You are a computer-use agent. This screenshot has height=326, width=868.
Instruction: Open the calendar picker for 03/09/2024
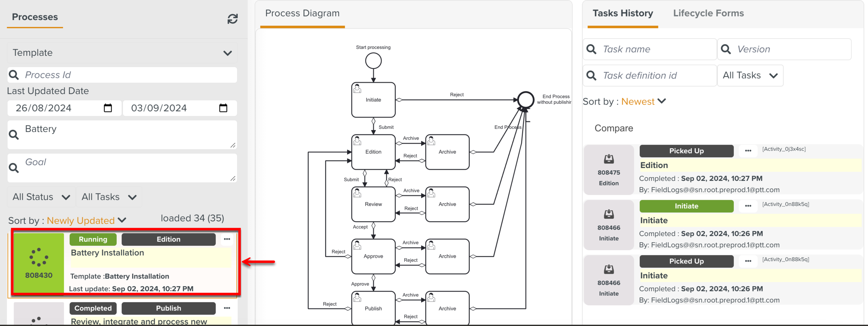point(223,108)
